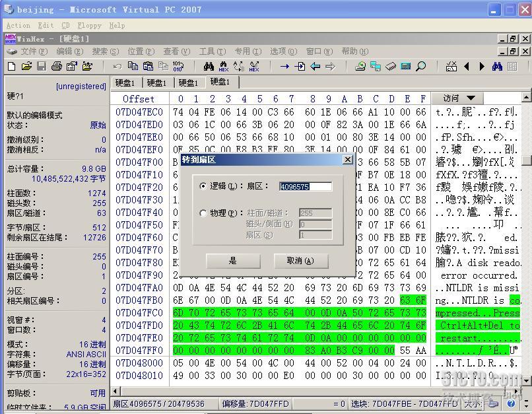532x414 pixels.
Task: Open the 工具(T) menu
Action: (x=213, y=52)
